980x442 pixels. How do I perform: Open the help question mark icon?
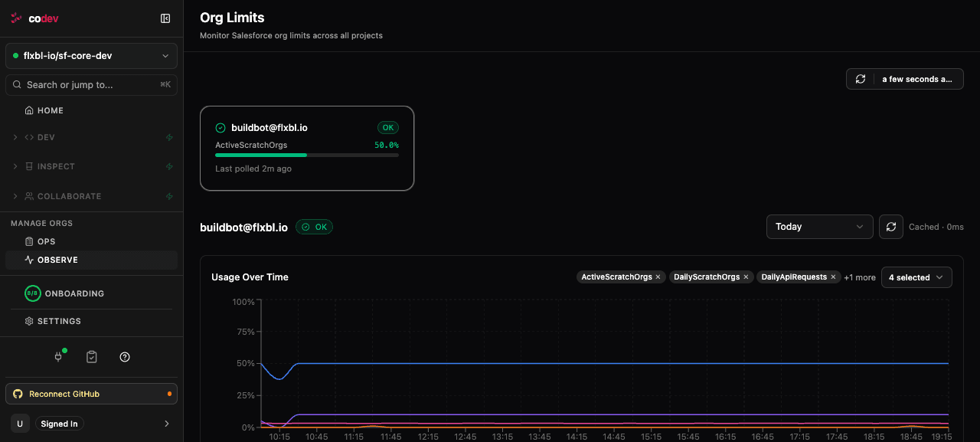[x=125, y=357]
